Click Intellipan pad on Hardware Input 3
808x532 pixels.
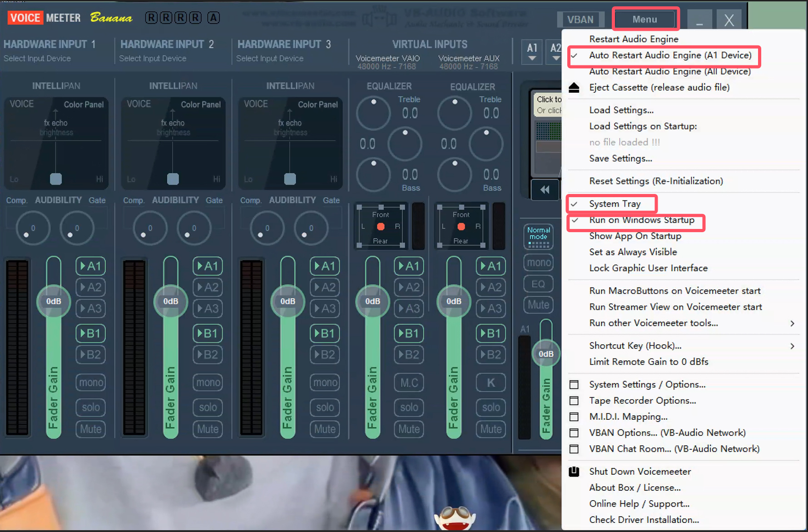coord(290,143)
